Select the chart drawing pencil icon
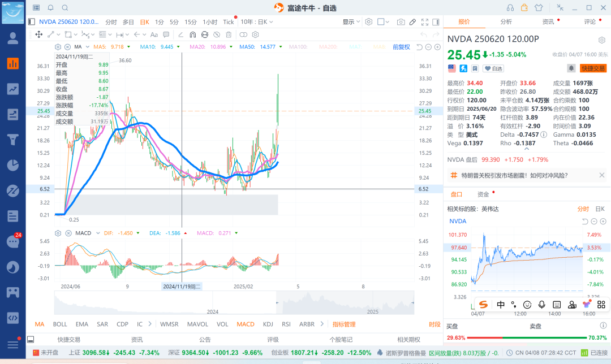This screenshot has width=611, height=364. click(x=412, y=22)
